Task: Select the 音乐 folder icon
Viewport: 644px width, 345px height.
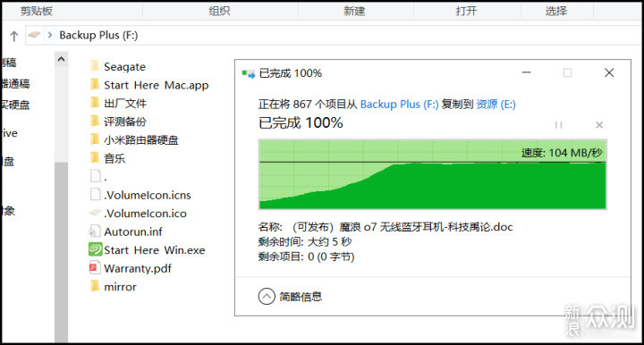Action: (95, 157)
